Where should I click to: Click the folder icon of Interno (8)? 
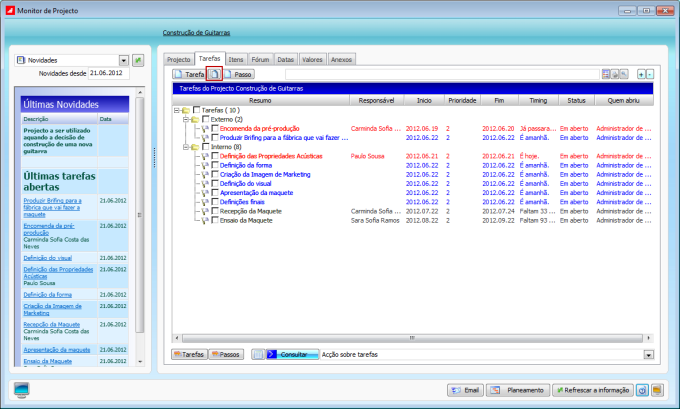pos(195,147)
